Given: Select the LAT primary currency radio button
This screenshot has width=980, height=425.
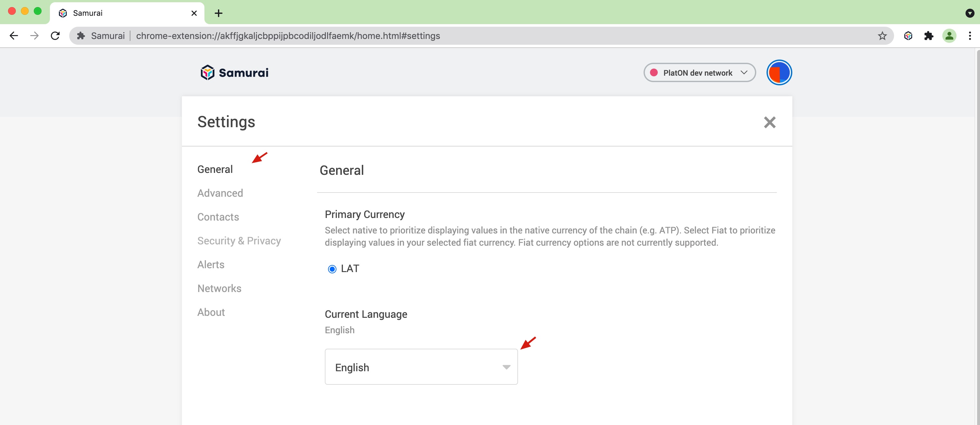Looking at the screenshot, I should click(x=332, y=269).
